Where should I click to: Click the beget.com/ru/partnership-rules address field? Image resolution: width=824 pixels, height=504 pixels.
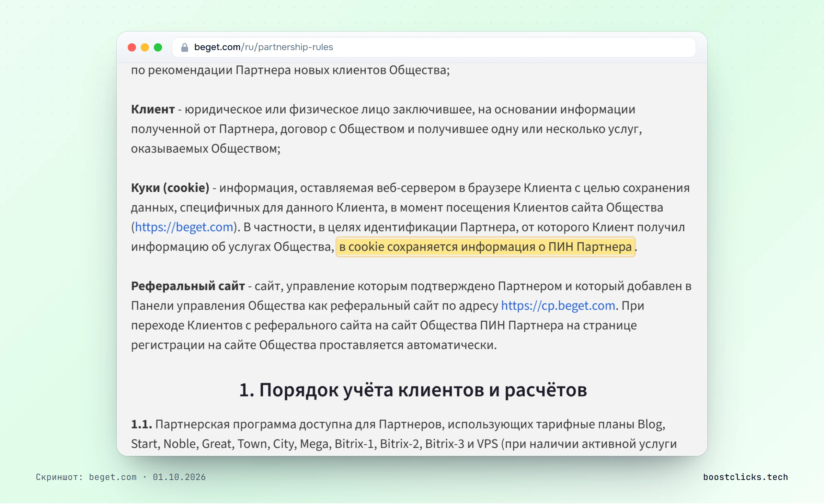point(434,47)
